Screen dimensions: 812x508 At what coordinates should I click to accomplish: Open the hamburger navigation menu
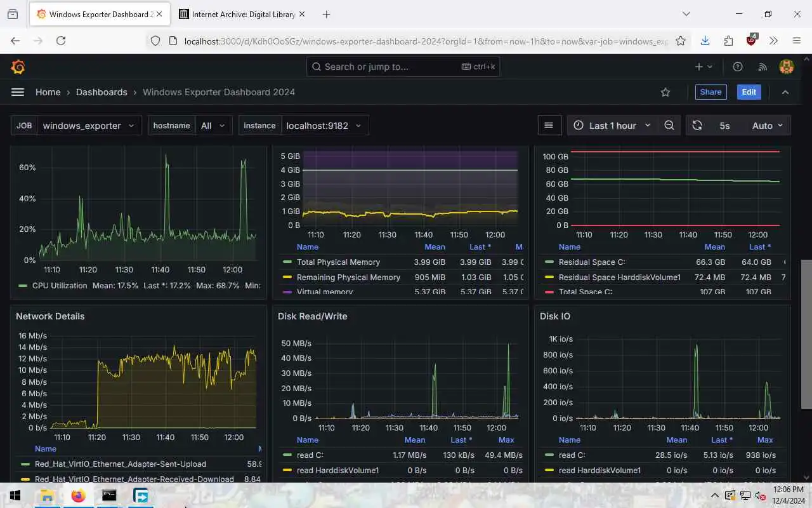[x=18, y=92]
